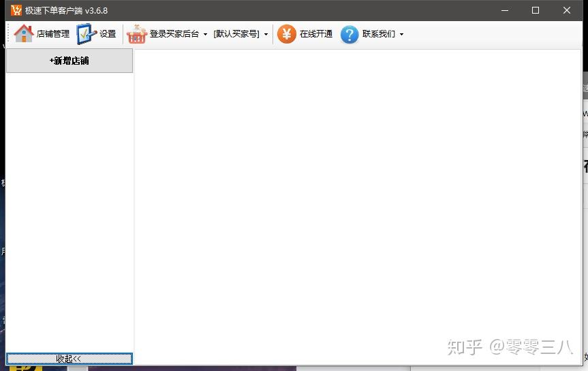Image resolution: width=588 pixels, height=371 pixels.
Task: Minimize the 极速下单客户端 window
Action: [505, 10]
